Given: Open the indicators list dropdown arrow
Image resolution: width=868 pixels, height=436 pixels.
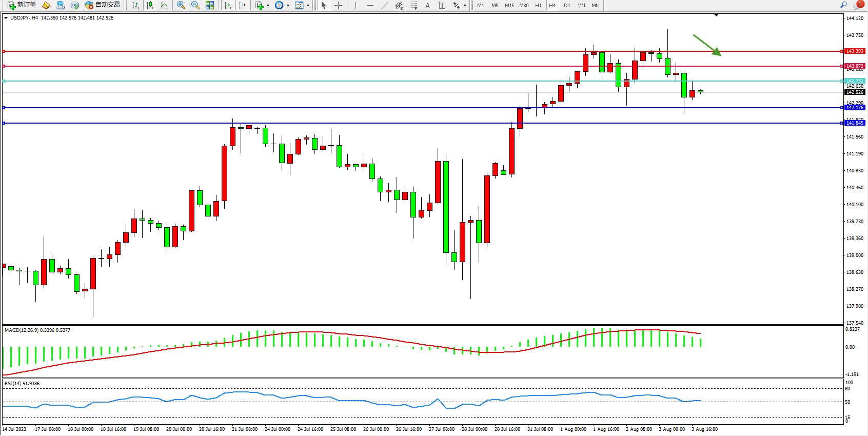Looking at the screenshot, I should tap(268, 6).
